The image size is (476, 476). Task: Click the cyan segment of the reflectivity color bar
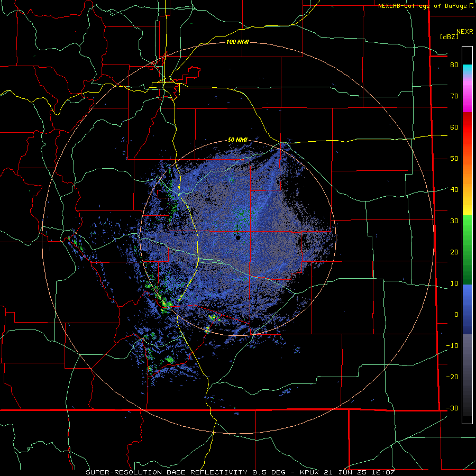point(467,70)
